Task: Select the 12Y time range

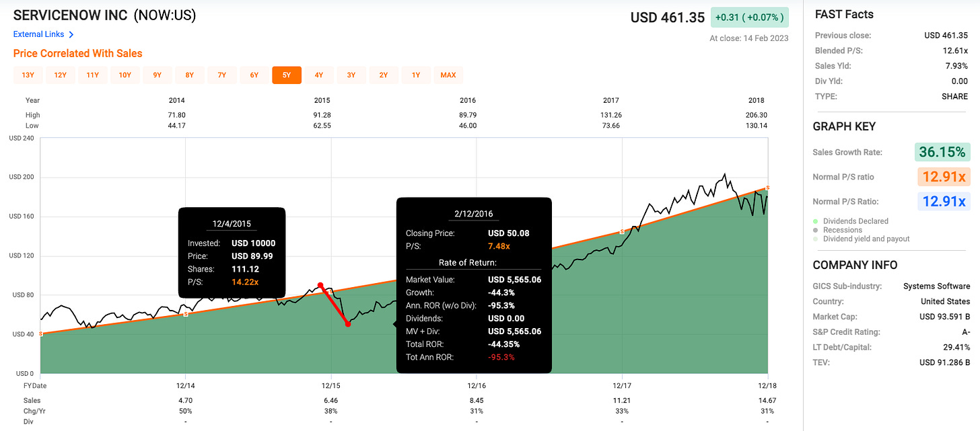Action: tap(60, 75)
